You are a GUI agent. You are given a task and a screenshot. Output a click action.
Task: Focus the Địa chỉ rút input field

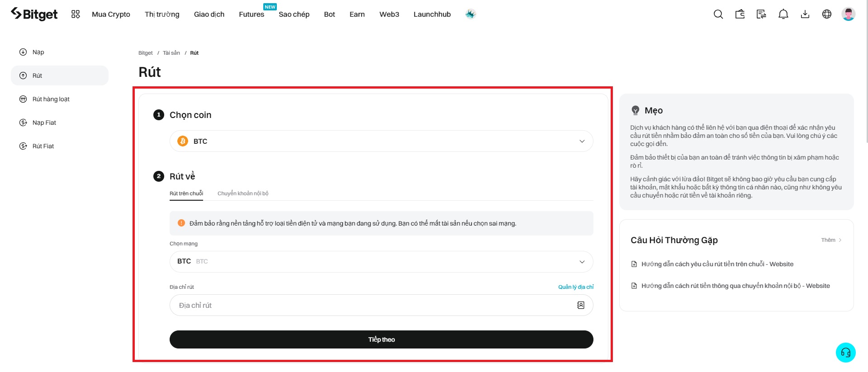381,305
